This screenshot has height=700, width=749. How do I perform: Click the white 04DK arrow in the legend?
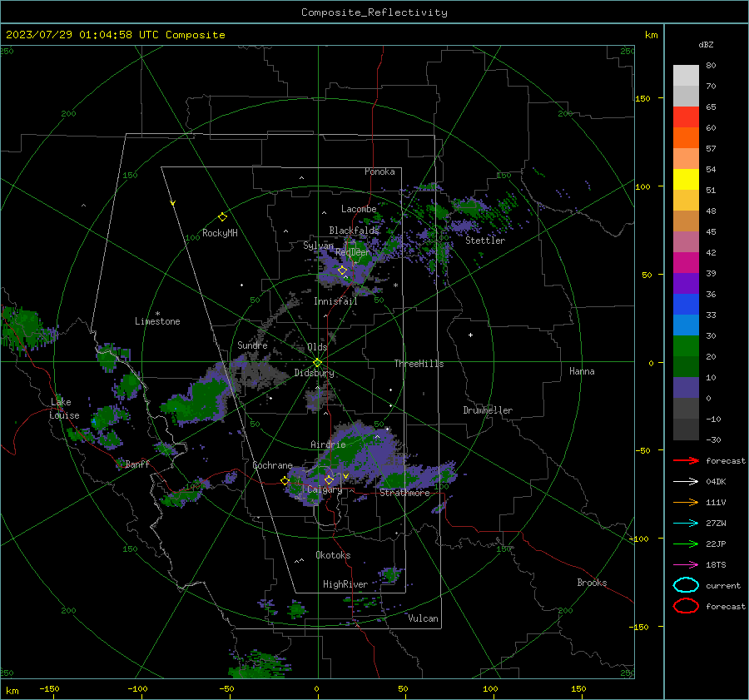click(x=686, y=481)
